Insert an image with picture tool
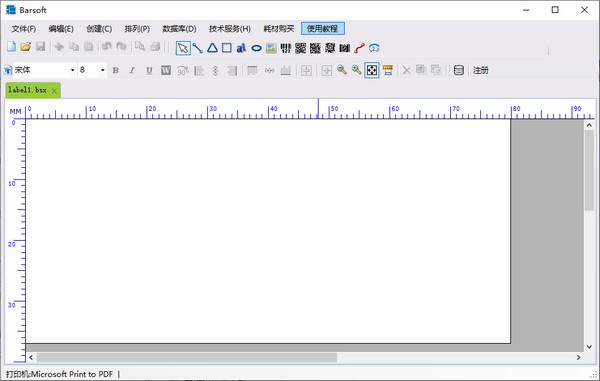 click(271, 48)
